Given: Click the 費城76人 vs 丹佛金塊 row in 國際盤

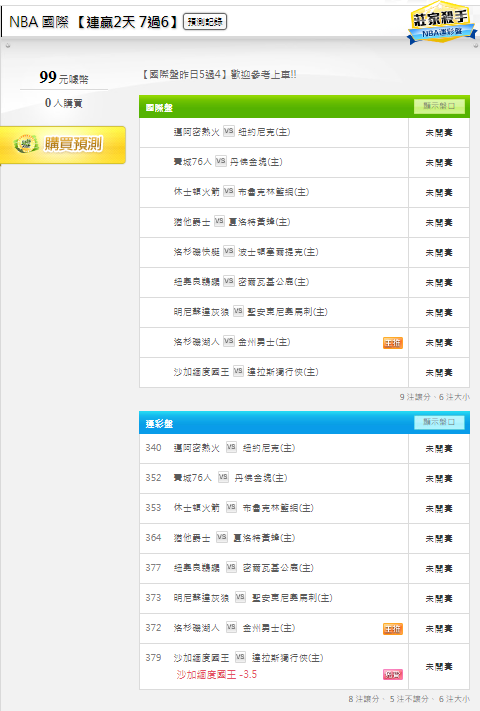Looking at the screenshot, I should (x=274, y=162).
